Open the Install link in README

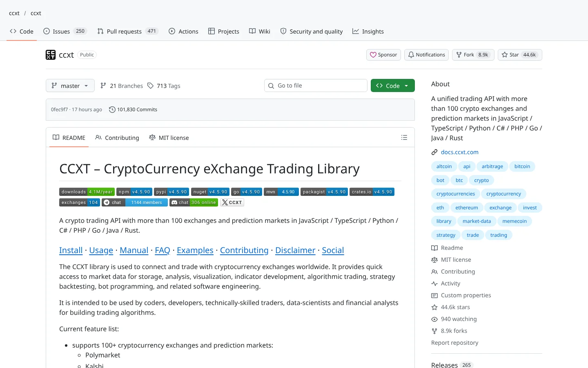point(71,250)
